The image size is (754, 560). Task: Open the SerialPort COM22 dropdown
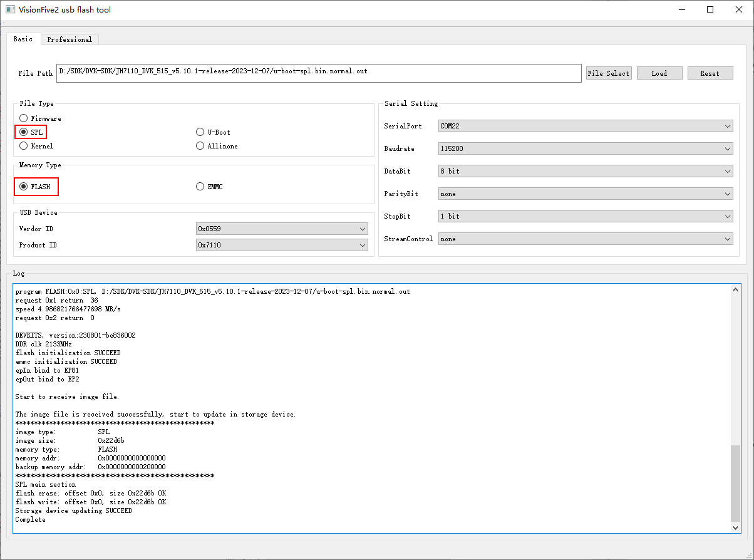[585, 127]
